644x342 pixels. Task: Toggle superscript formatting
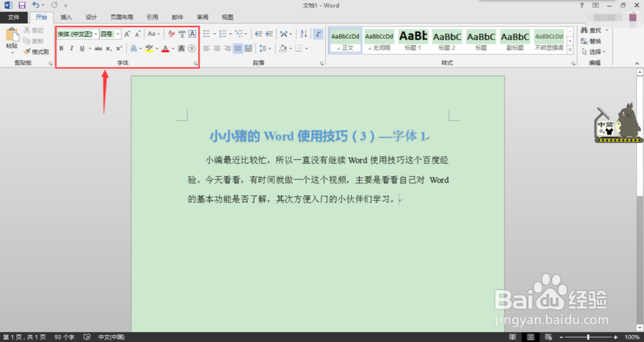tap(118, 48)
